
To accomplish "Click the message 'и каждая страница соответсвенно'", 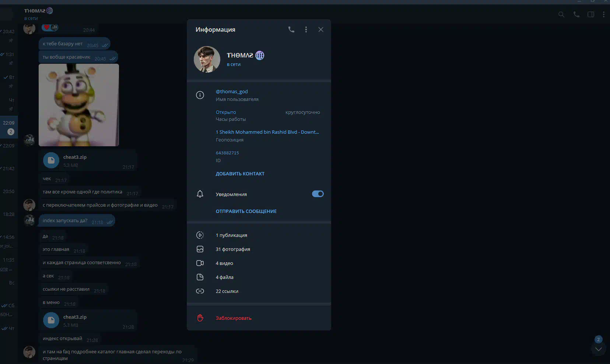I will coord(89,263).
